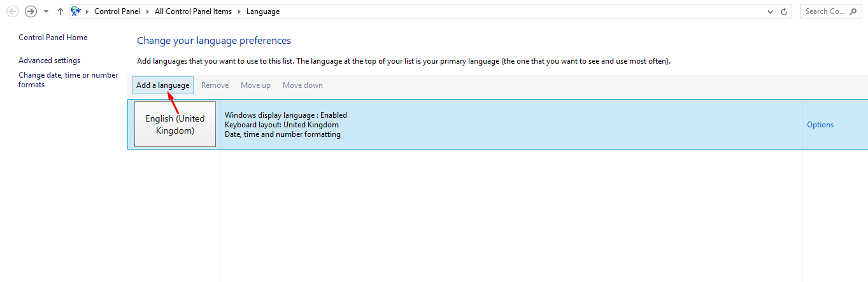Click the Date, time and number formatting text

pos(283,134)
